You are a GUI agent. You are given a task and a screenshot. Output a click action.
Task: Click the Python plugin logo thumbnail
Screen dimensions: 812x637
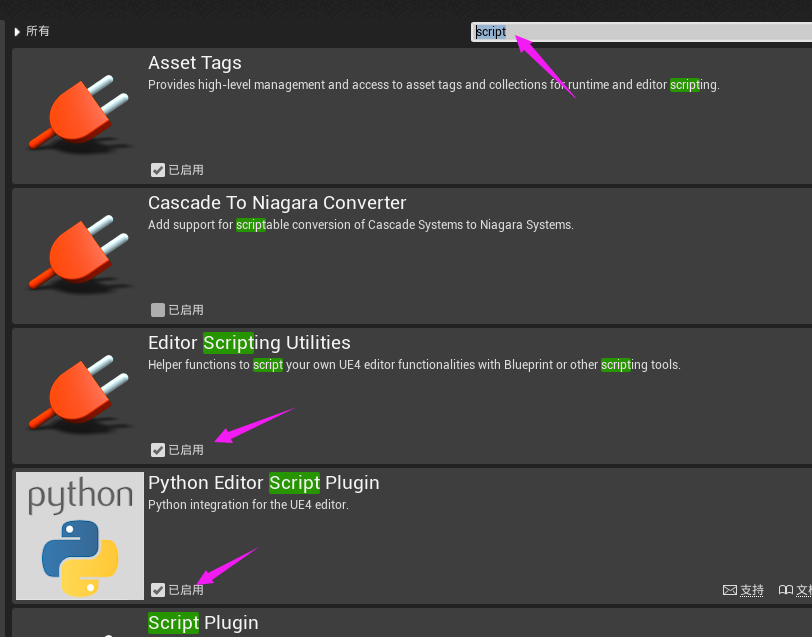coord(80,535)
